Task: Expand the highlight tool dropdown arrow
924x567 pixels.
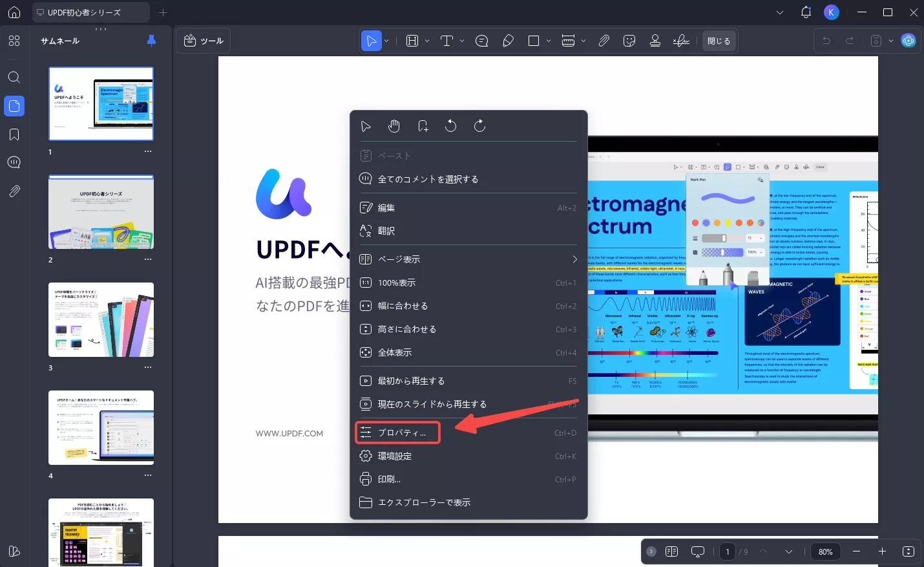Action: tap(427, 41)
